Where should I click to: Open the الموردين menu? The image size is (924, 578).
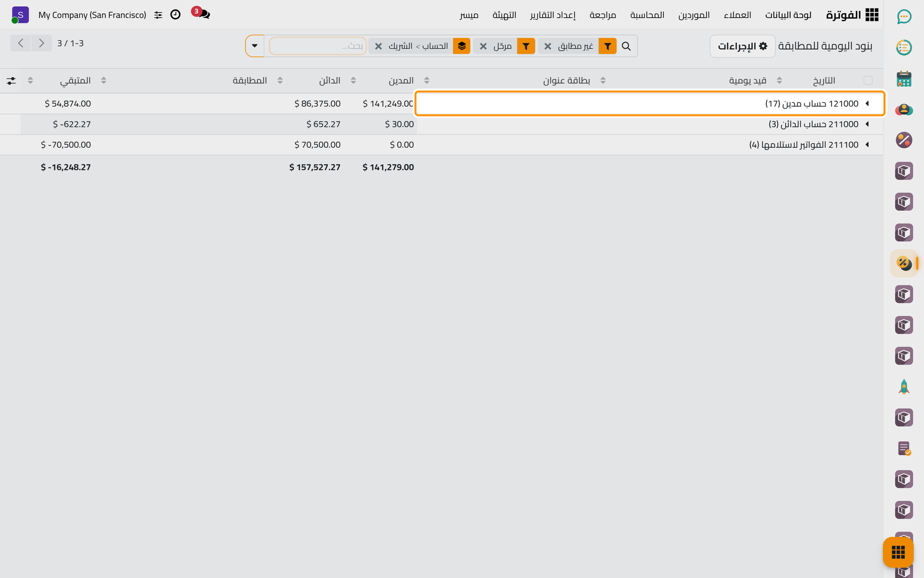click(694, 15)
